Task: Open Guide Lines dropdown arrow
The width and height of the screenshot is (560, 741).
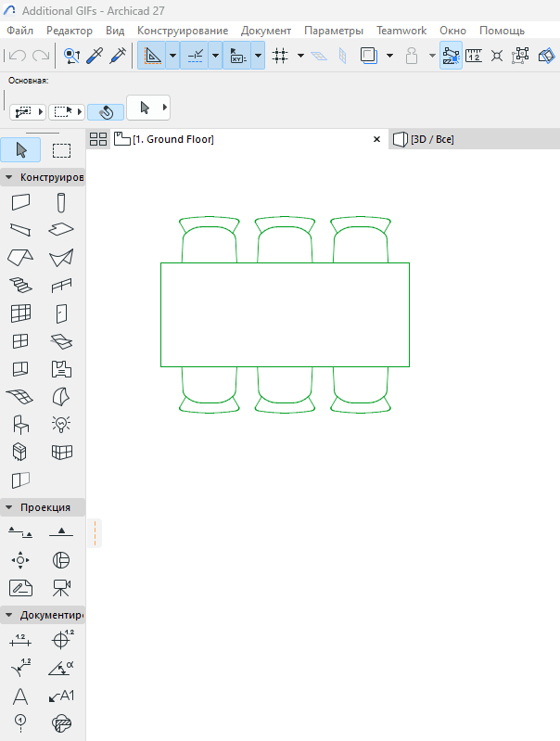Action: [x=173, y=56]
